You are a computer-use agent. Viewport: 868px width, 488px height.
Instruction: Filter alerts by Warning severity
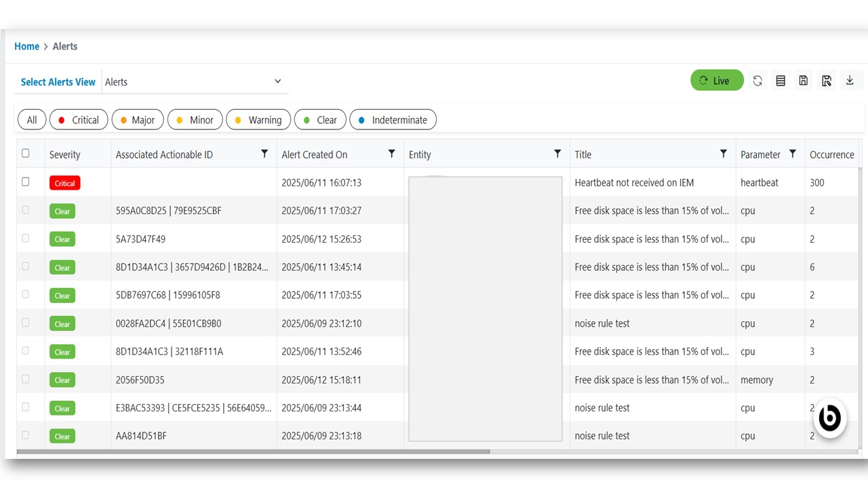[x=258, y=120]
